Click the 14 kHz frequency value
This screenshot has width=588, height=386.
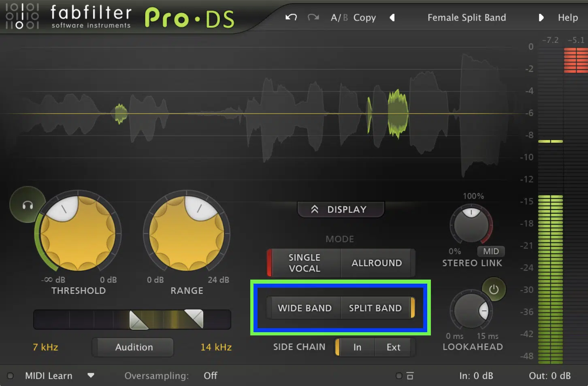click(x=216, y=347)
